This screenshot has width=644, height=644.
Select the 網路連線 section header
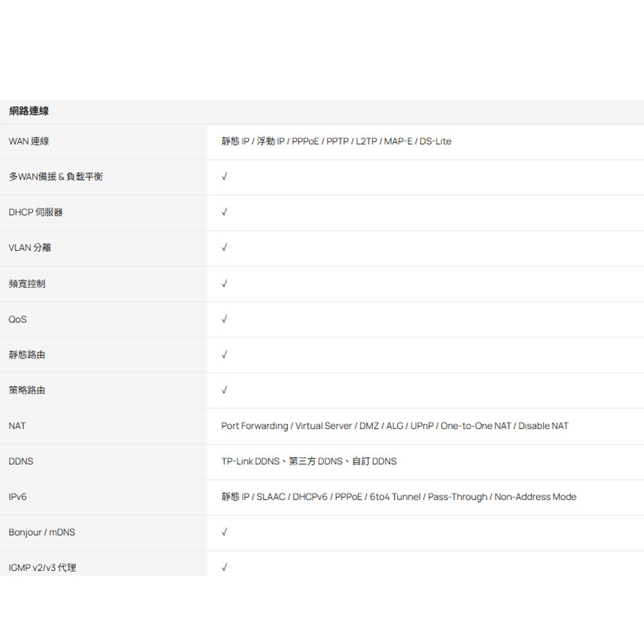[x=29, y=111]
